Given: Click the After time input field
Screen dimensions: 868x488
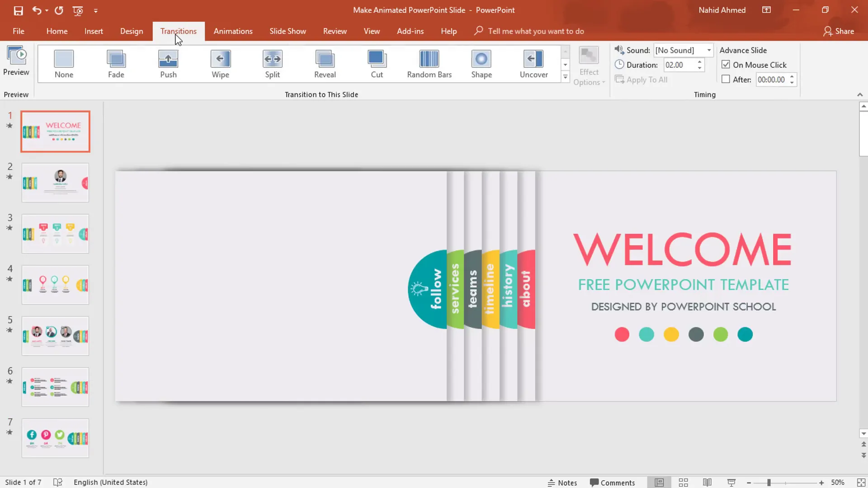Looking at the screenshot, I should point(772,80).
